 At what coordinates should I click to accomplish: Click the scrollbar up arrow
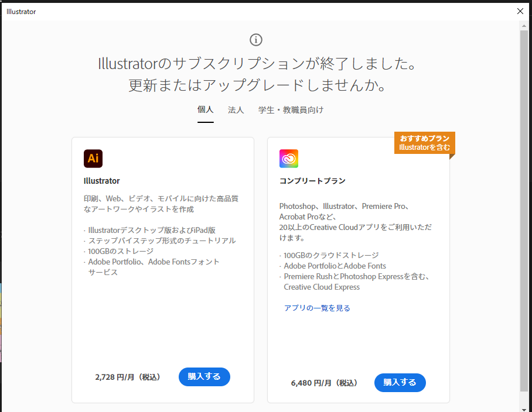coord(524,26)
